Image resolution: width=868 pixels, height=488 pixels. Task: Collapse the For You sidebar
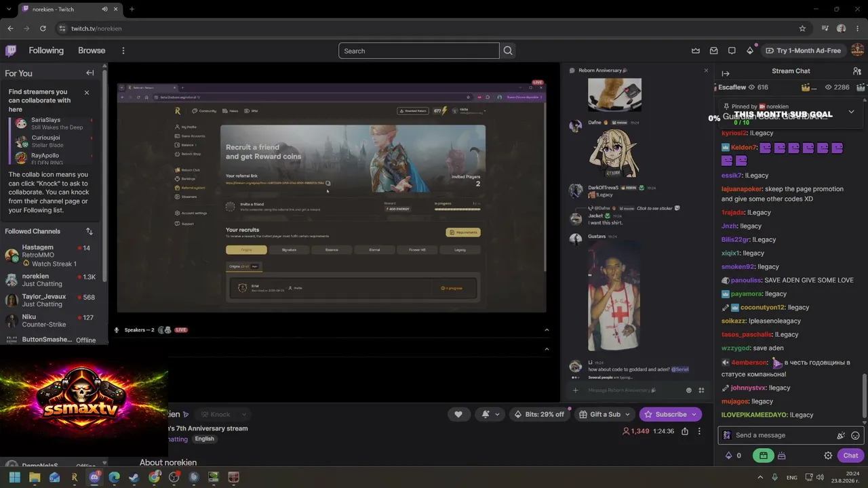(90, 73)
